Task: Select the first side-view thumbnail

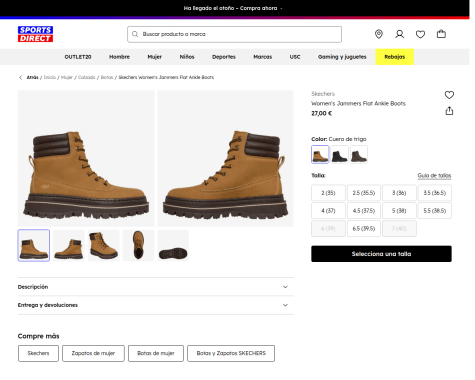Action: tap(34, 246)
